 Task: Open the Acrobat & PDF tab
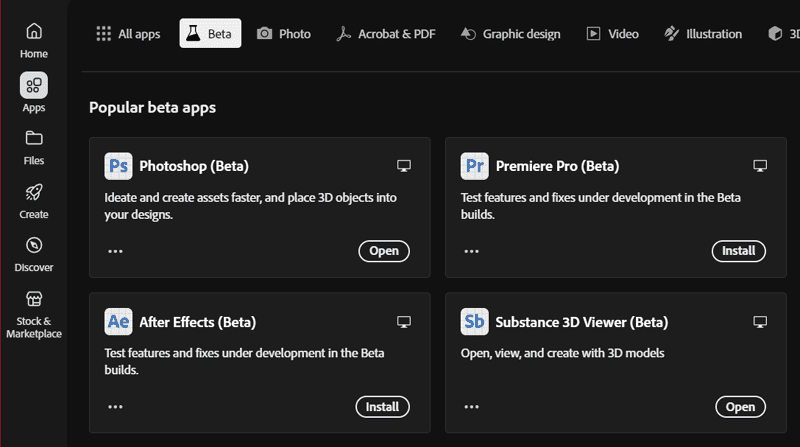pos(386,34)
